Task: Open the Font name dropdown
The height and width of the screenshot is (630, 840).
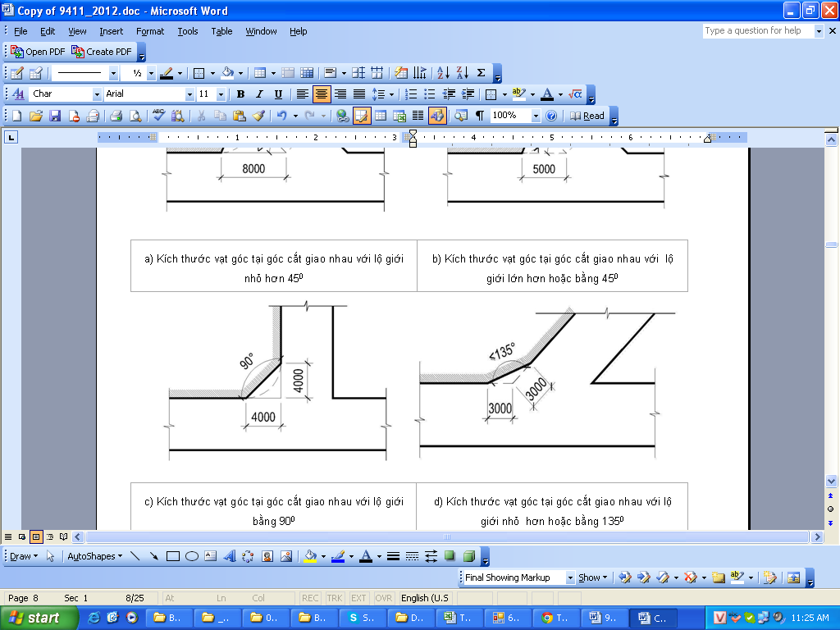Action: coord(189,94)
